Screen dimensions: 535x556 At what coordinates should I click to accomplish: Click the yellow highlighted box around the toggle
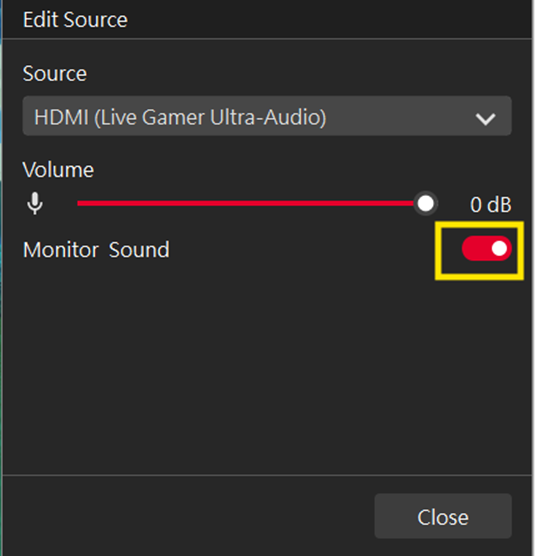coord(479,251)
